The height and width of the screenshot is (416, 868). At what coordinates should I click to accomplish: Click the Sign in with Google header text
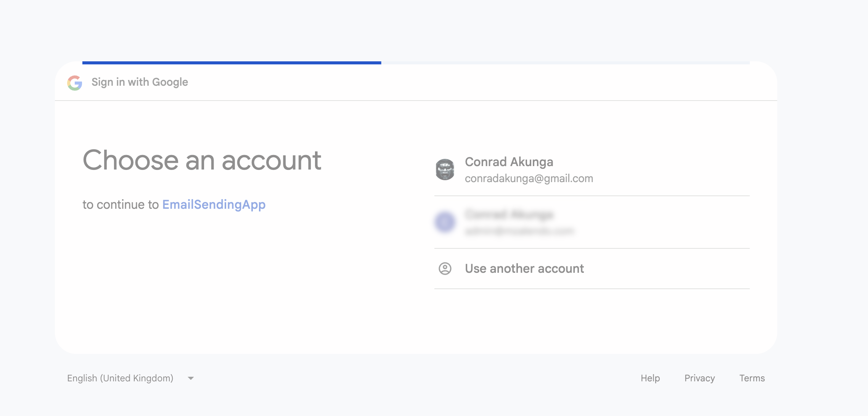[x=140, y=82]
